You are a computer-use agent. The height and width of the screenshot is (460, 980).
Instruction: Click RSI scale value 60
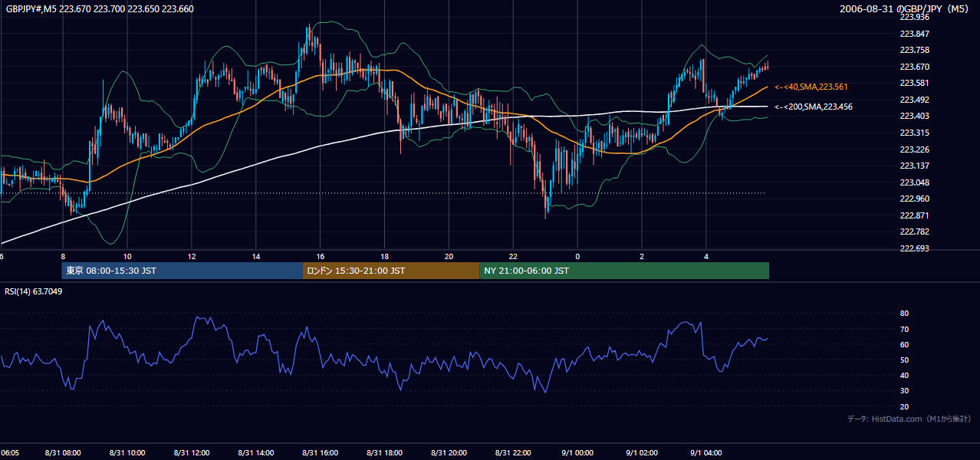pyautogui.click(x=904, y=344)
